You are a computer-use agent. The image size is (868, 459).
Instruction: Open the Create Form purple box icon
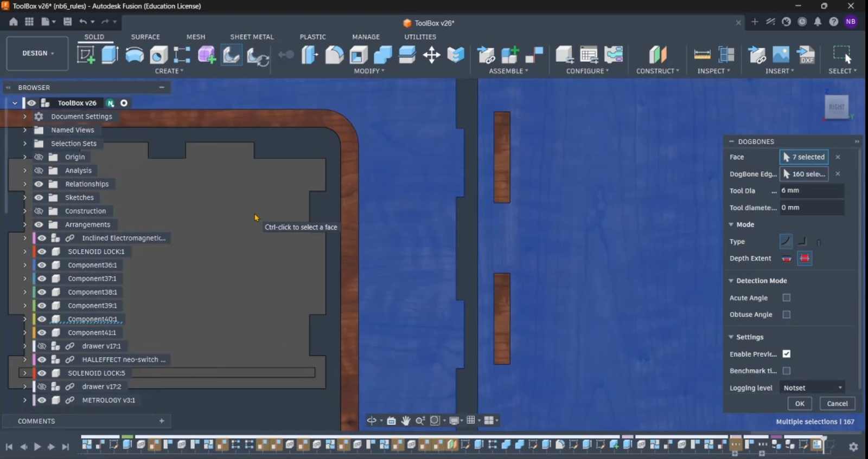(x=207, y=55)
